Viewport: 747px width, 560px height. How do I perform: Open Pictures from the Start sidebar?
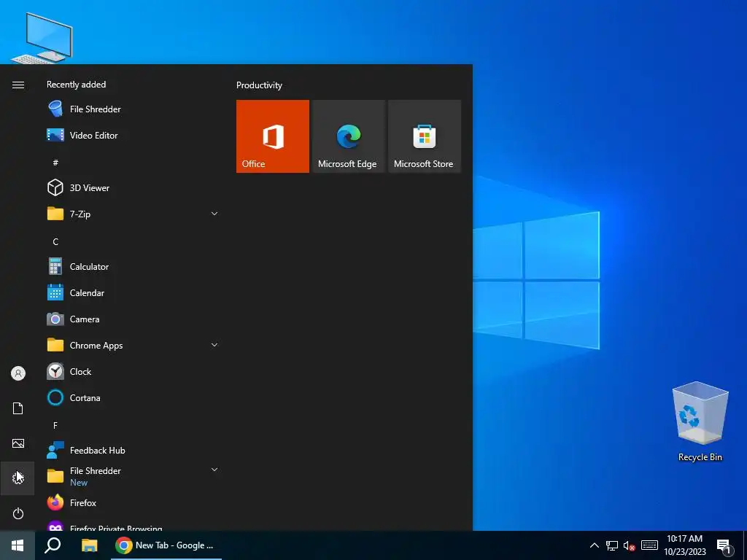[x=18, y=443]
